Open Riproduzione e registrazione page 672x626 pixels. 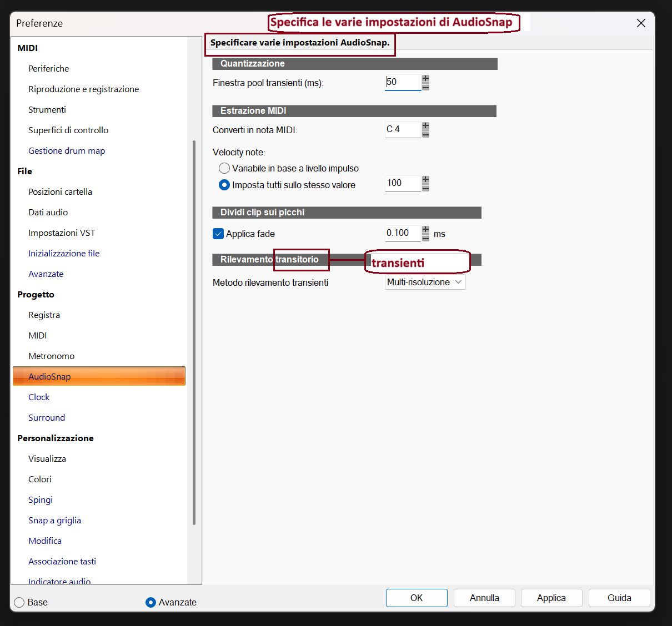pos(84,89)
